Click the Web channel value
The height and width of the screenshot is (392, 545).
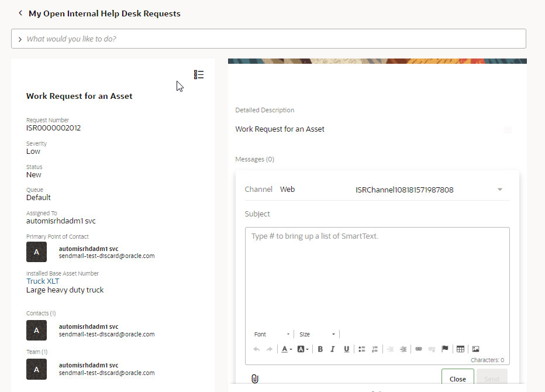tap(288, 190)
